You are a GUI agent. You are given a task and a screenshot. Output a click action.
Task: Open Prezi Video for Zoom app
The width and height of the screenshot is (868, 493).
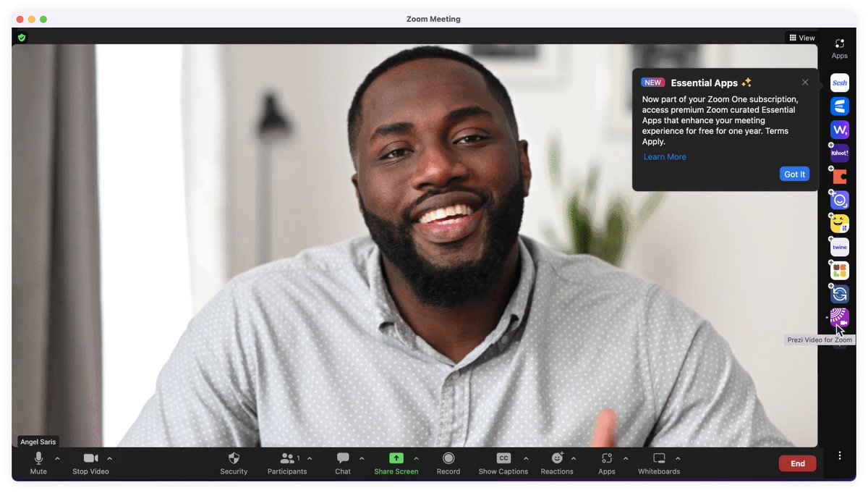pyautogui.click(x=839, y=317)
